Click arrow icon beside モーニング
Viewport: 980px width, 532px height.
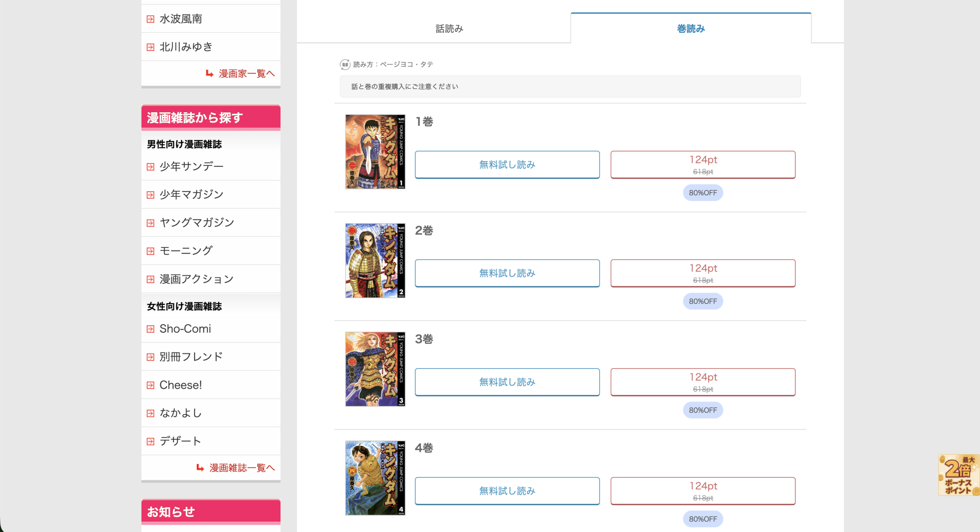click(150, 251)
